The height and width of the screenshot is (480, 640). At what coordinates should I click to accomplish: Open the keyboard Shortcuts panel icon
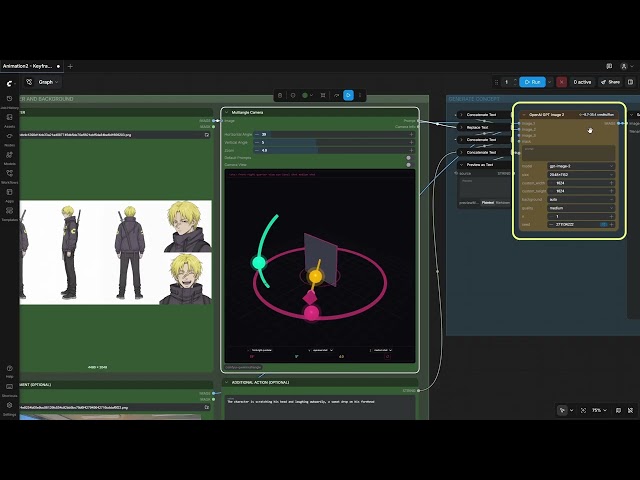point(9,389)
